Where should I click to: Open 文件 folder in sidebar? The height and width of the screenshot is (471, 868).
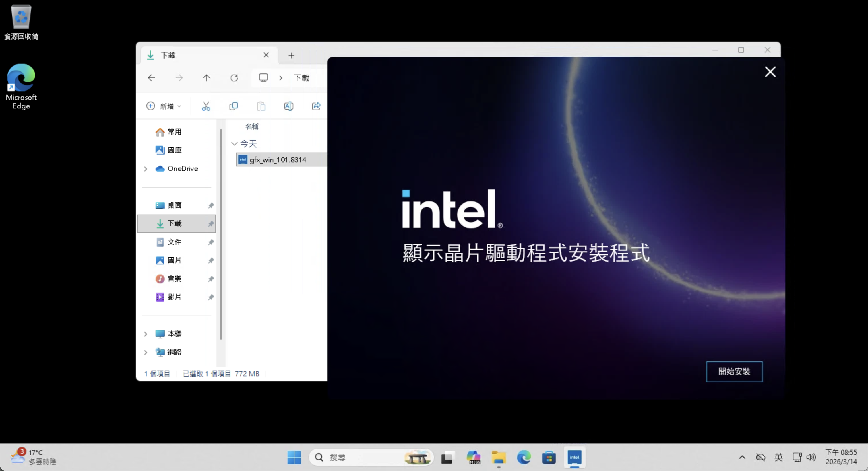click(x=174, y=242)
